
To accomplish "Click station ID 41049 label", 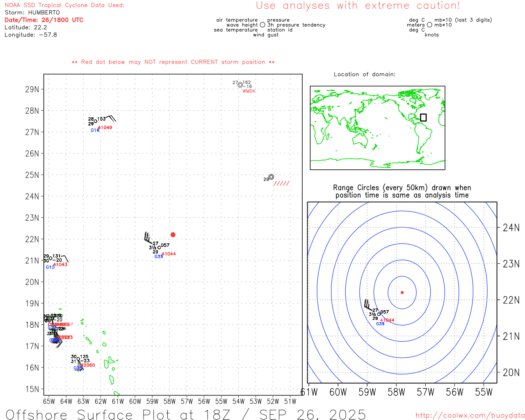I will coord(105,128).
